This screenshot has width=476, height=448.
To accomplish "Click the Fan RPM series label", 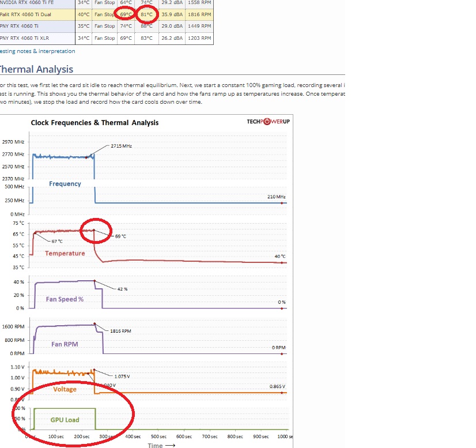I will (65, 344).
